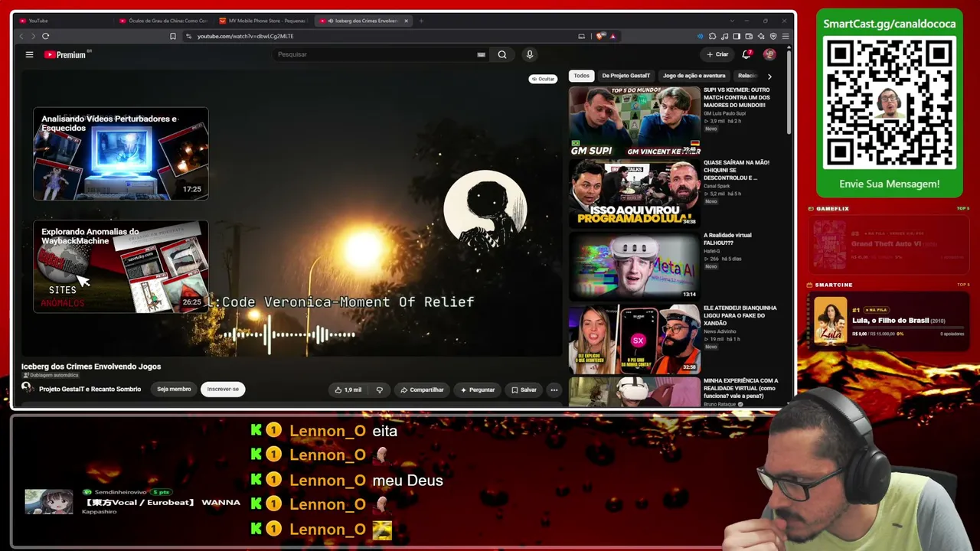This screenshot has height=551, width=980.
Task: Show more filter chips with the right chevron
Action: (x=769, y=76)
